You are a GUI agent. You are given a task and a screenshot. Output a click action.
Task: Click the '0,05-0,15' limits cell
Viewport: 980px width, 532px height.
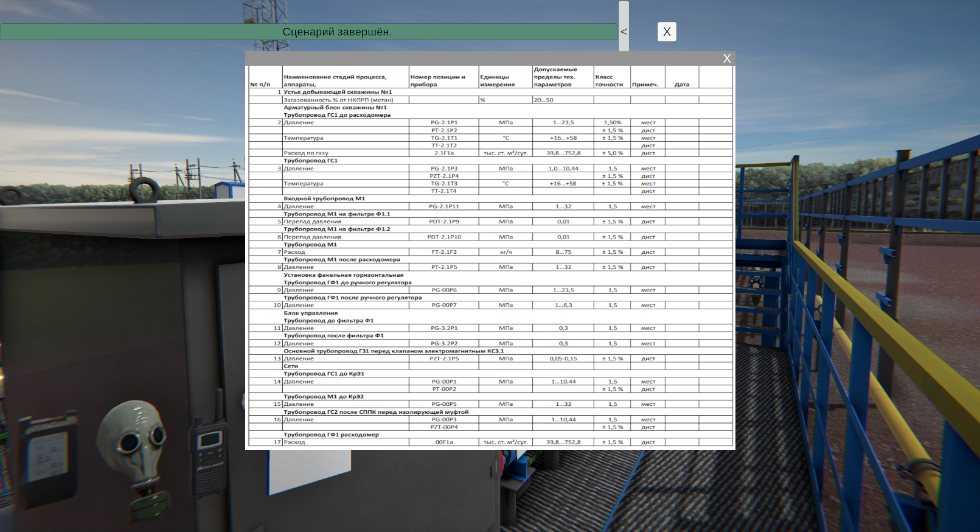563,359
